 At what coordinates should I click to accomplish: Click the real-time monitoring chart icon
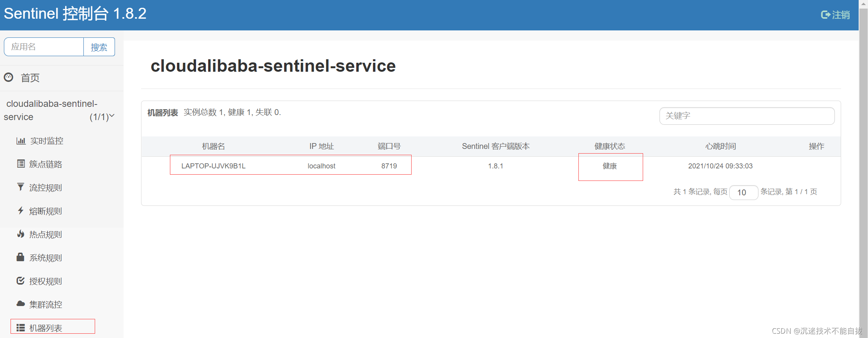(21, 141)
